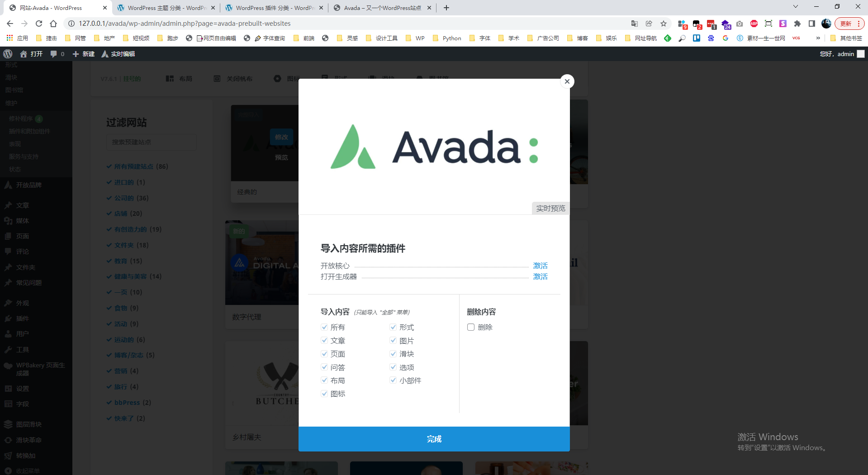This screenshot has height=475, width=868.
Task: Open the WP bookmarks folder
Action: coord(415,38)
